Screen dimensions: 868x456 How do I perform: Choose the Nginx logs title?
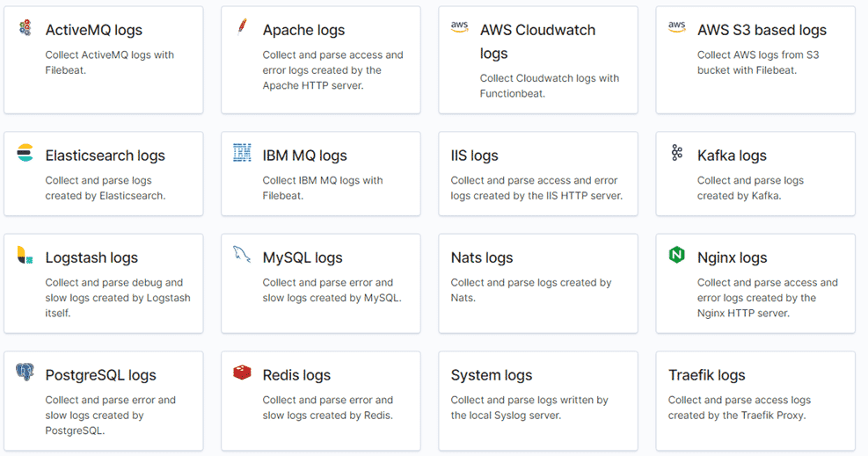[x=732, y=257]
